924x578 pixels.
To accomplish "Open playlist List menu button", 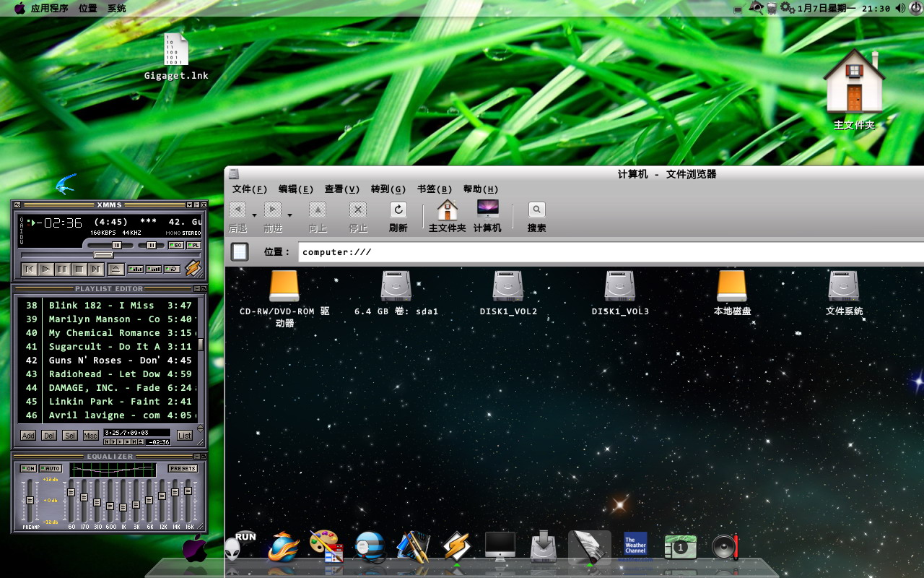I will [185, 436].
